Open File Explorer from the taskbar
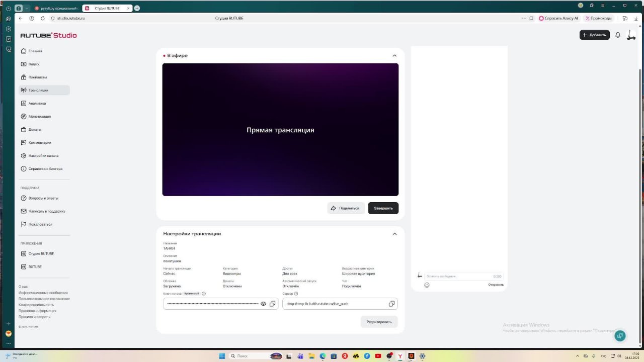This screenshot has width=644, height=362. tap(311, 356)
